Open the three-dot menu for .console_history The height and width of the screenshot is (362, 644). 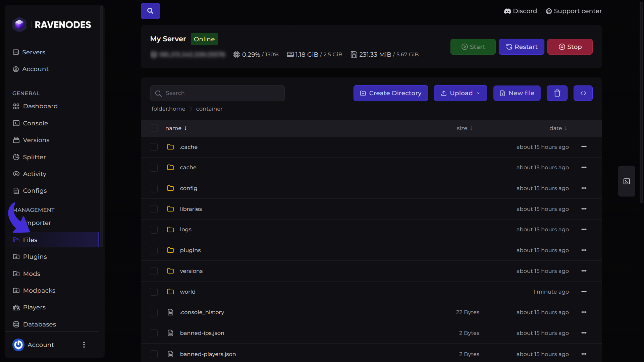pyautogui.click(x=584, y=312)
